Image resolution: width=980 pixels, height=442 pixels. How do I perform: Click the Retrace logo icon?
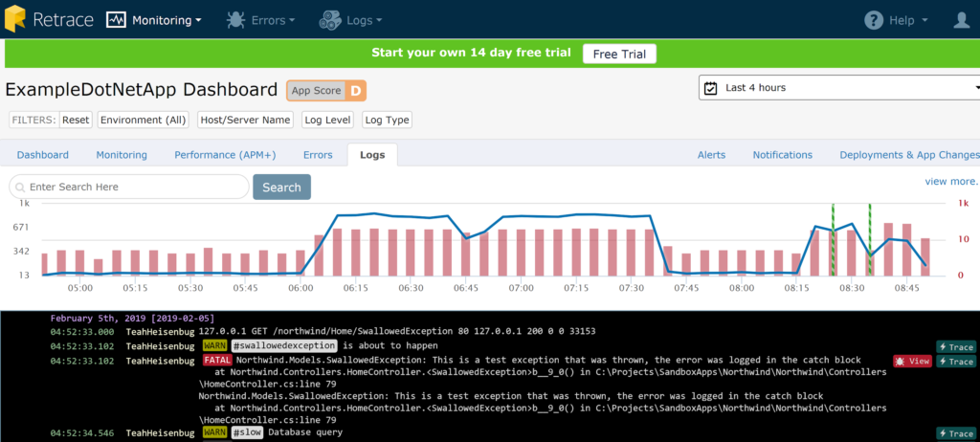point(15,19)
